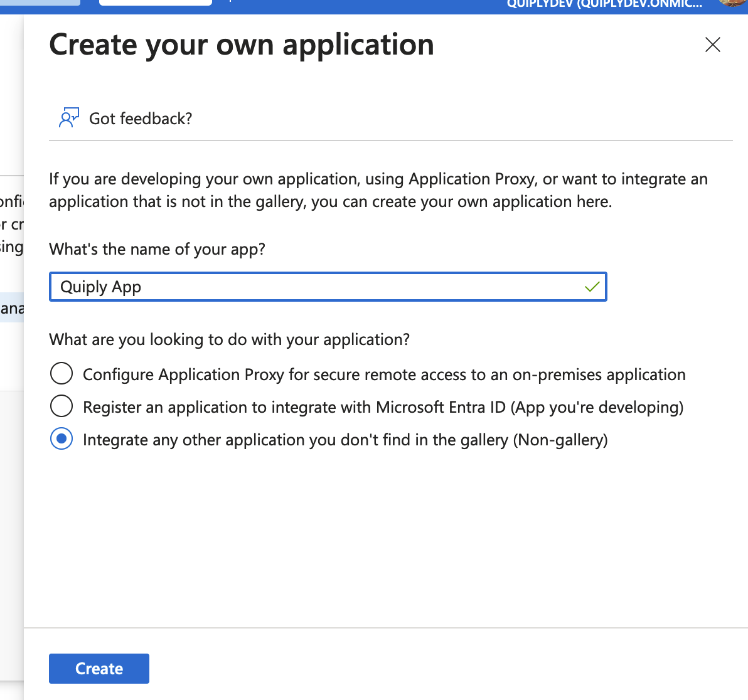Select Register an application with Entra ID
The height and width of the screenshot is (700, 748).
click(61, 406)
